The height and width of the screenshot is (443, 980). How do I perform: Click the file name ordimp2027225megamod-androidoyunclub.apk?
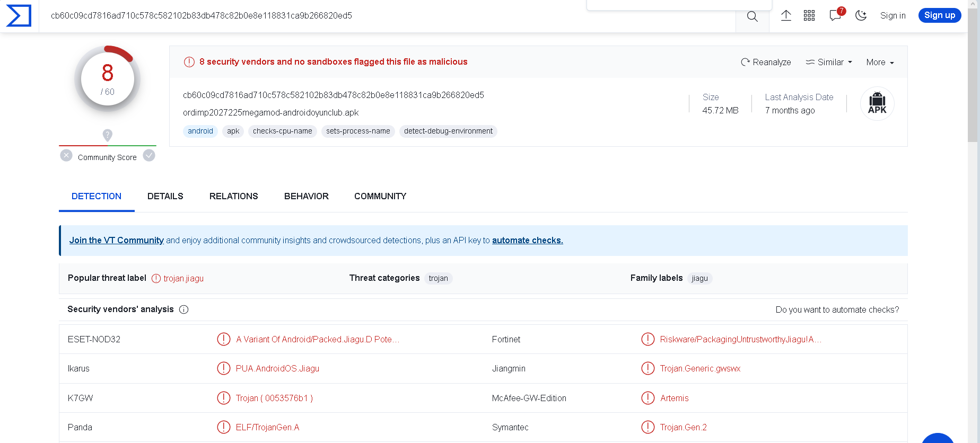coord(270,112)
